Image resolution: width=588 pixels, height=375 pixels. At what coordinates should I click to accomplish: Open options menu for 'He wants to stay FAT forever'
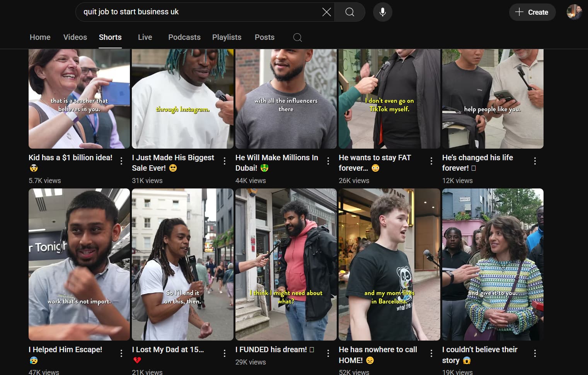[431, 161]
